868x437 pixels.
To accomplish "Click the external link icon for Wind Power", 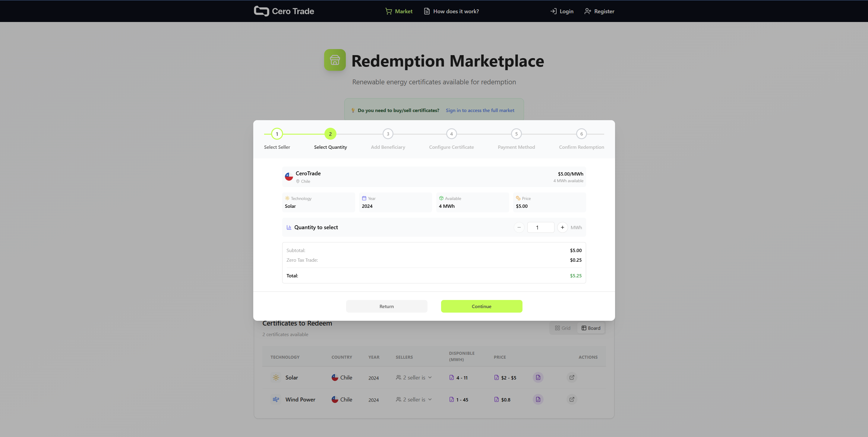I will click(572, 399).
